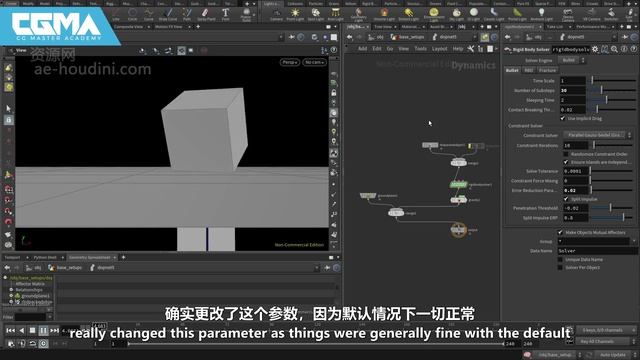Add a Distant Light from shelf
640x360 pixels.
pos(409,14)
